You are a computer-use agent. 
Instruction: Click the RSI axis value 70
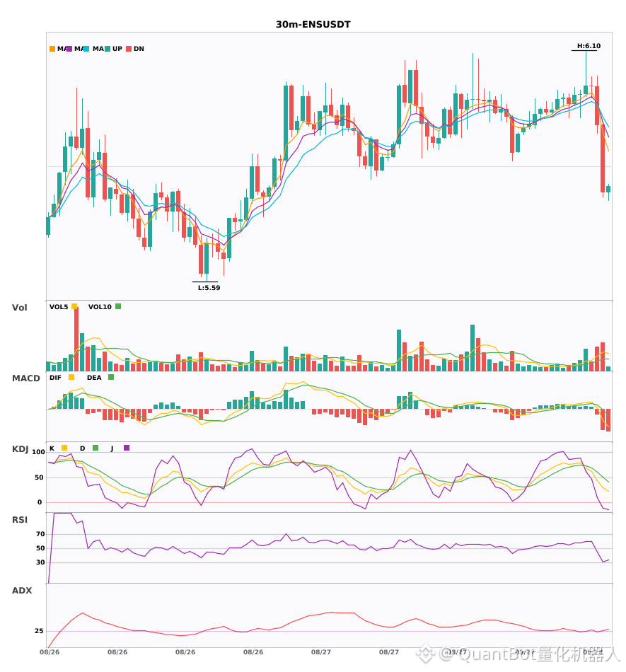click(x=40, y=534)
